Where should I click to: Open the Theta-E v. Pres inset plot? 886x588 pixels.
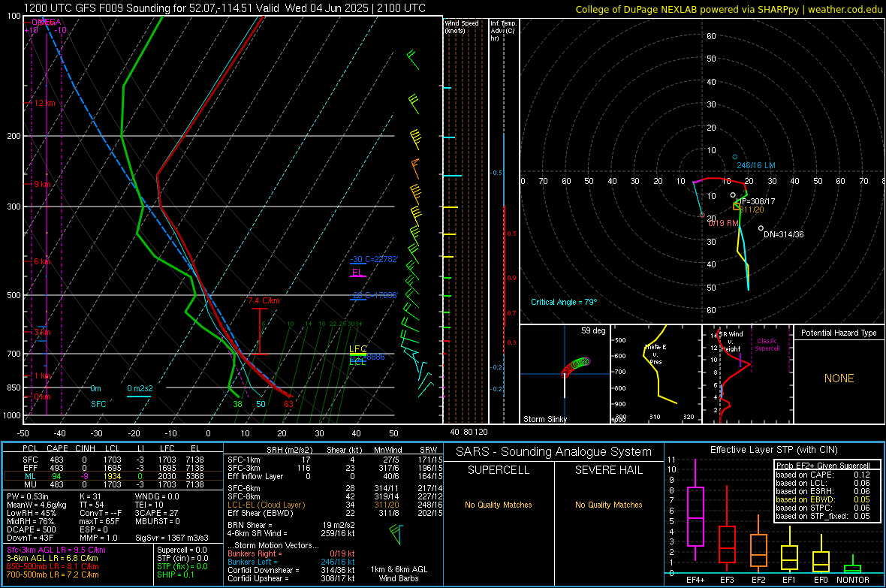656,374
